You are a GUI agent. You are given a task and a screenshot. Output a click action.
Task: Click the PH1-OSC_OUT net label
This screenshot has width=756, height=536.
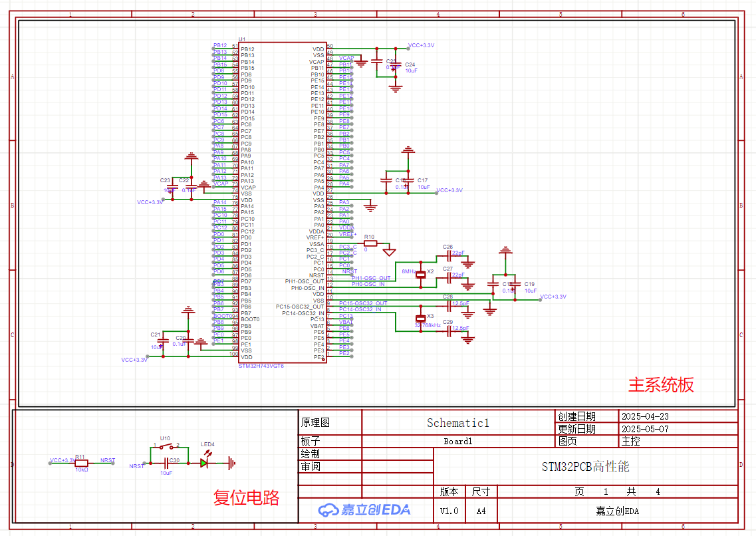[x=371, y=278]
